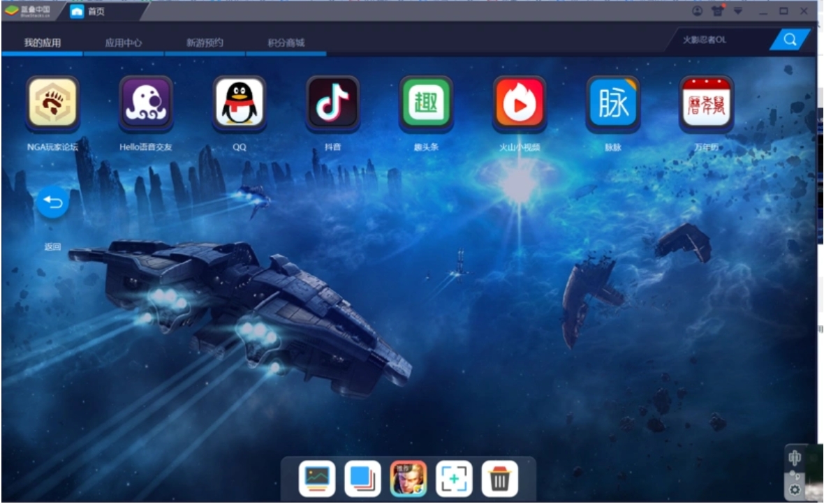Click the add-app plus icon in the dock
The height and width of the screenshot is (504, 824).
pyautogui.click(x=455, y=479)
